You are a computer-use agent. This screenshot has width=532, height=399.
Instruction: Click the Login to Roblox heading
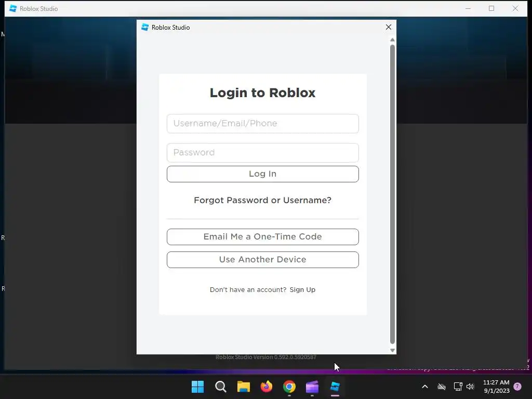(x=262, y=93)
